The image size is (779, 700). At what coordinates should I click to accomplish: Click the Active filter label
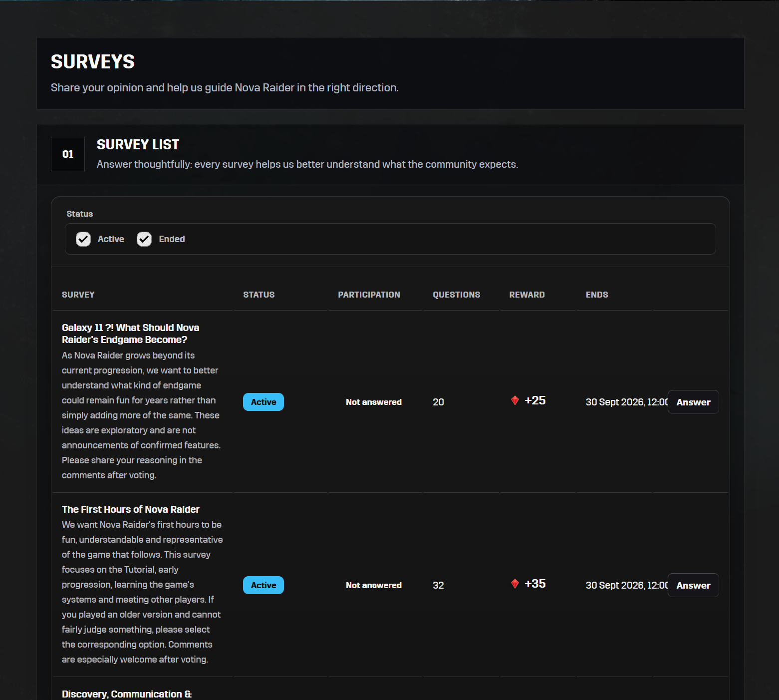[x=111, y=239]
